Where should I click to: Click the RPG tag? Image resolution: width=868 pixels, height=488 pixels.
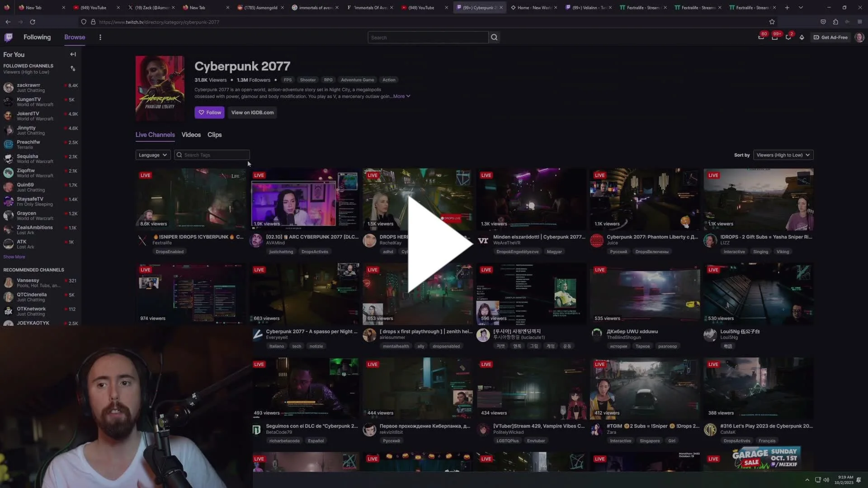pos(328,80)
